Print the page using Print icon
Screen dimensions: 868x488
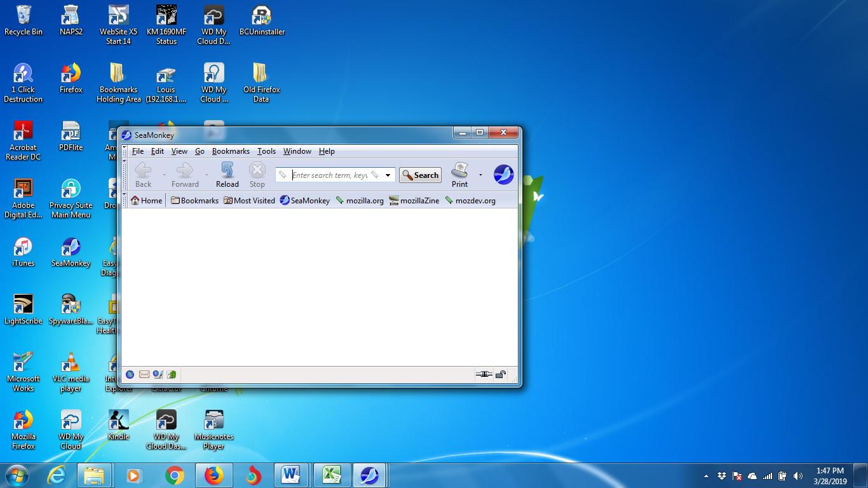coord(459,174)
